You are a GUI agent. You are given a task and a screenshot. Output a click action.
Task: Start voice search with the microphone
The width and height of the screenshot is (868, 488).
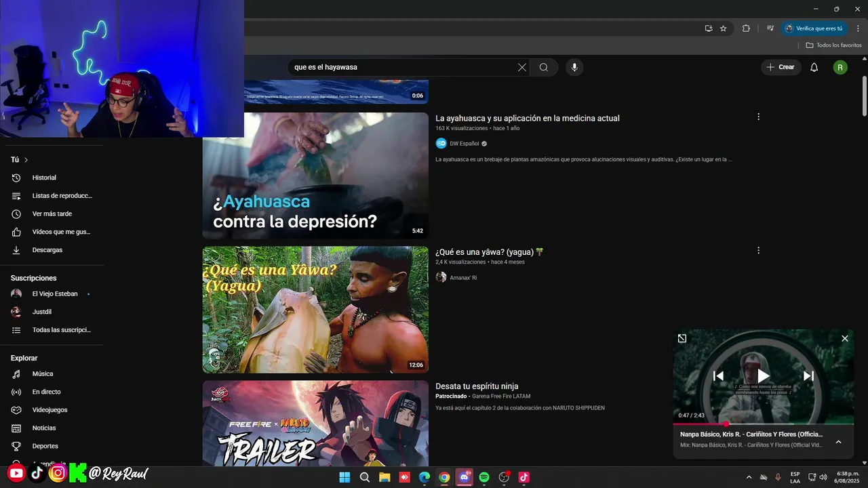[574, 67]
